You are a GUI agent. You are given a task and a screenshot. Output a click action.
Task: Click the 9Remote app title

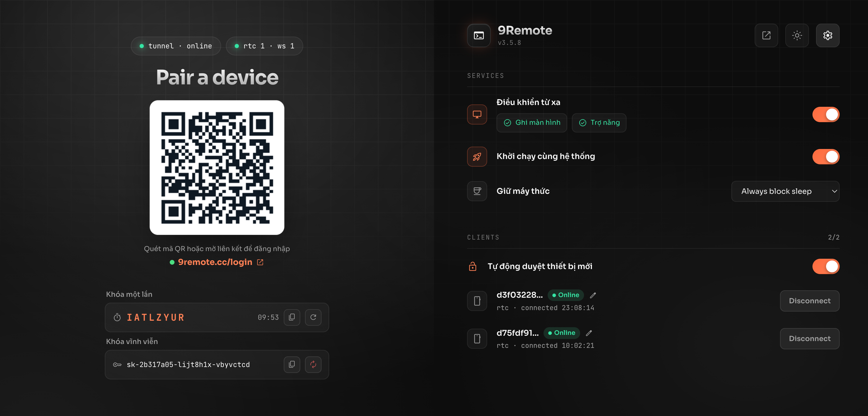coord(525,30)
